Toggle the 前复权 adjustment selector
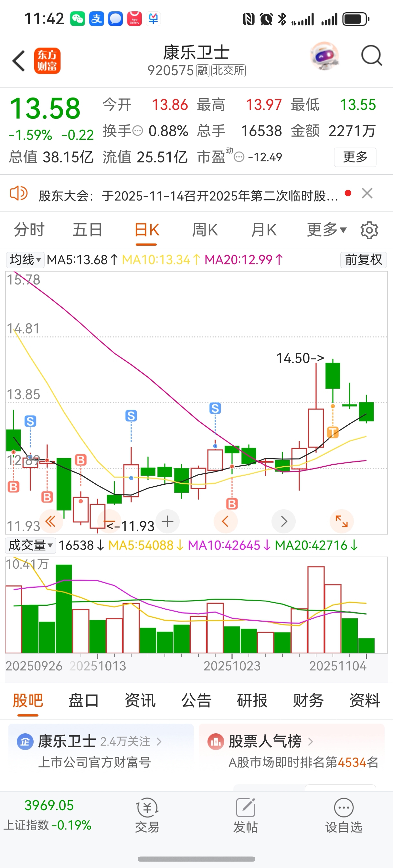Screen dimensions: 393x868 [x=363, y=260]
